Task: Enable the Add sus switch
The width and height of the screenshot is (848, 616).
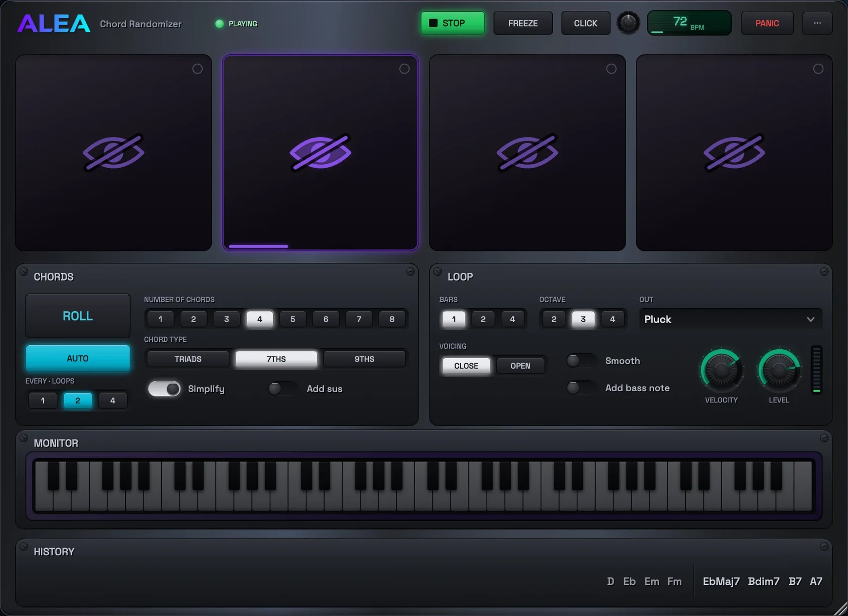Action: coord(283,389)
